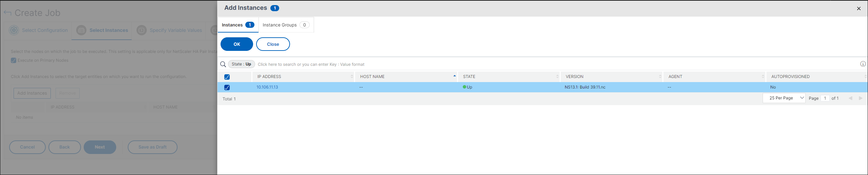Sort by IP ADDRESS column
The image size is (868, 175).
pos(304,77)
